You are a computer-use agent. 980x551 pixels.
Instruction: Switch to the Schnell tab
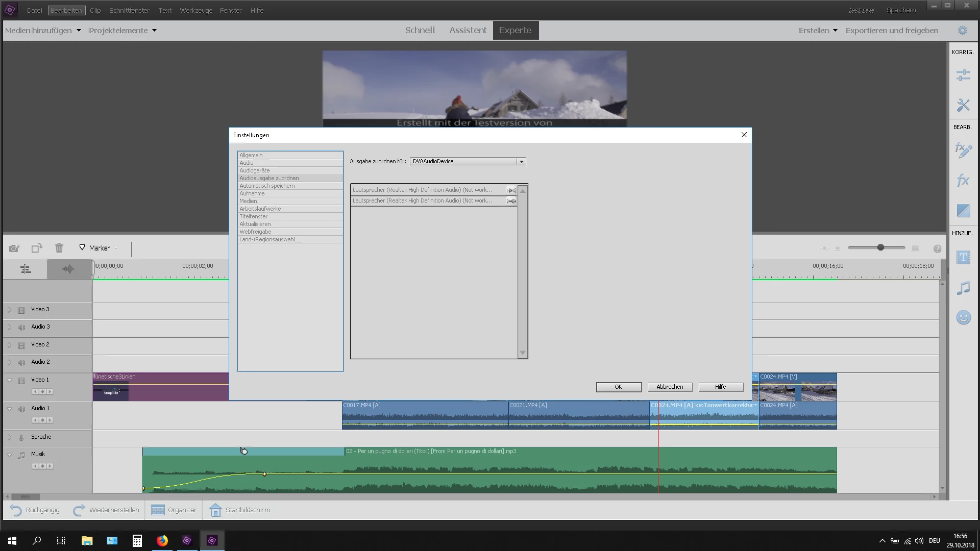click(x=420, y=31)
